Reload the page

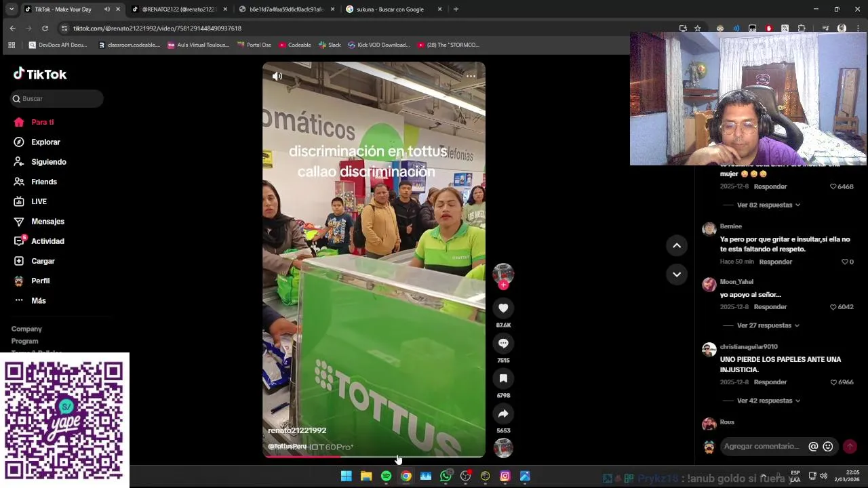point(45,28)
